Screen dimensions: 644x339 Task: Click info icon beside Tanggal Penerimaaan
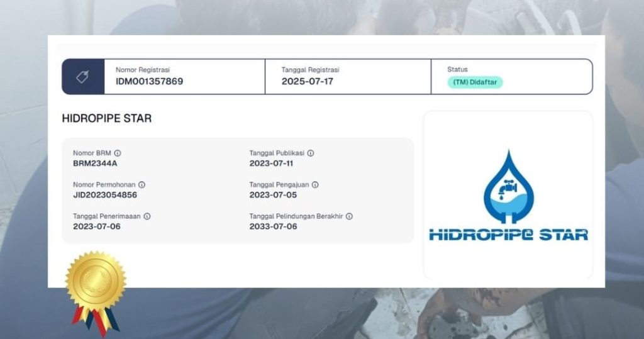147,216
